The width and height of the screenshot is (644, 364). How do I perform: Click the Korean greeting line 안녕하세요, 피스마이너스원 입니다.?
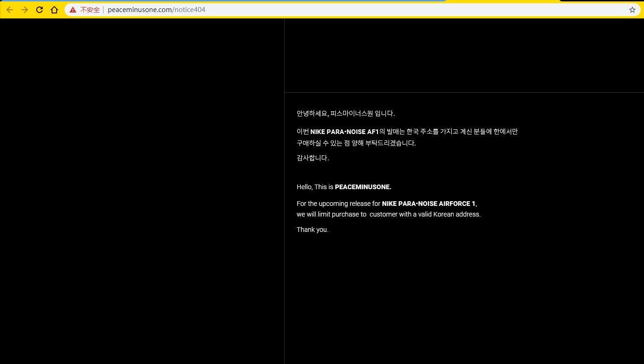(346, 113)
